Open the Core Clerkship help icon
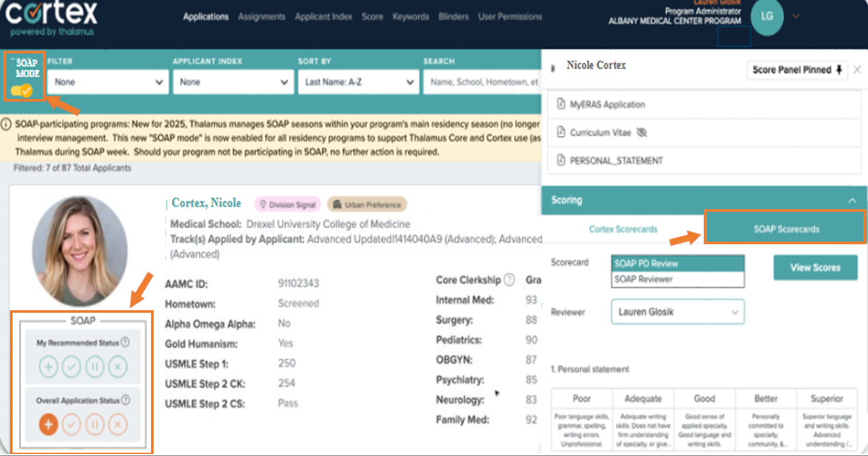 pos(509,280)
